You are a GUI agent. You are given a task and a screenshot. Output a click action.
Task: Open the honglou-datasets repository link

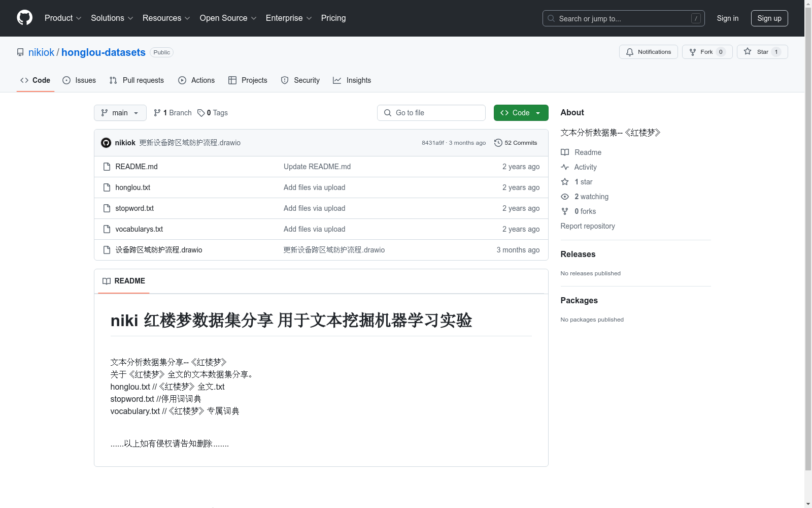click(104, 52)
